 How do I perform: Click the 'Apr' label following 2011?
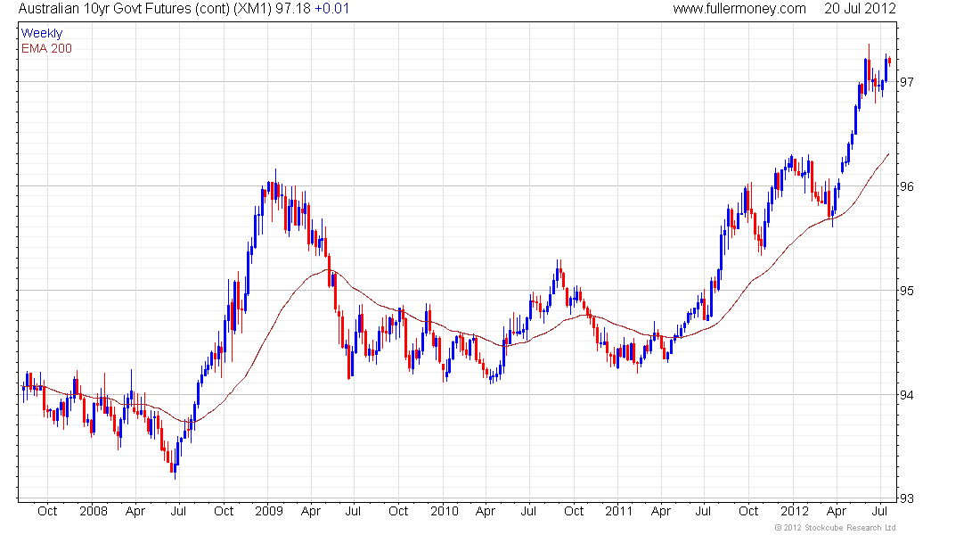(661, 511)
